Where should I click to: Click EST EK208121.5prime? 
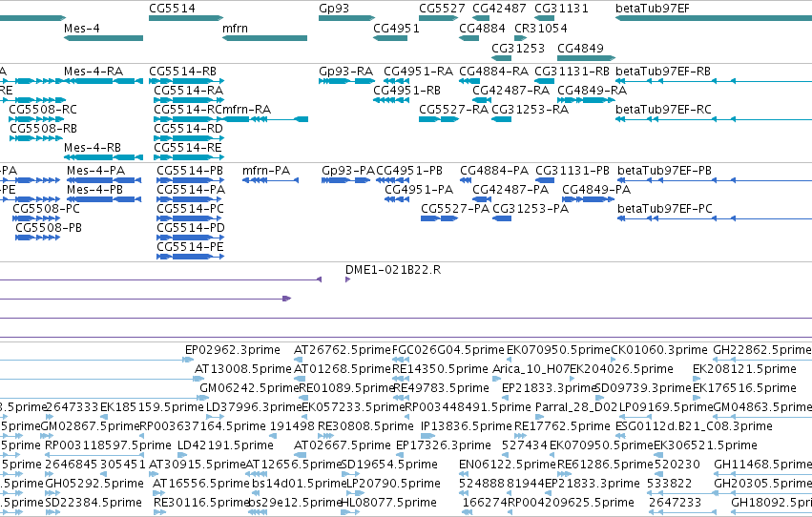pyautogui.click(x=744, y=369)
